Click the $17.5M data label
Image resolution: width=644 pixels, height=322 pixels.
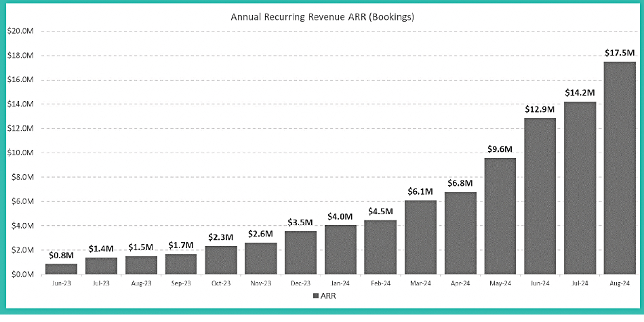[x=620, y=53]
